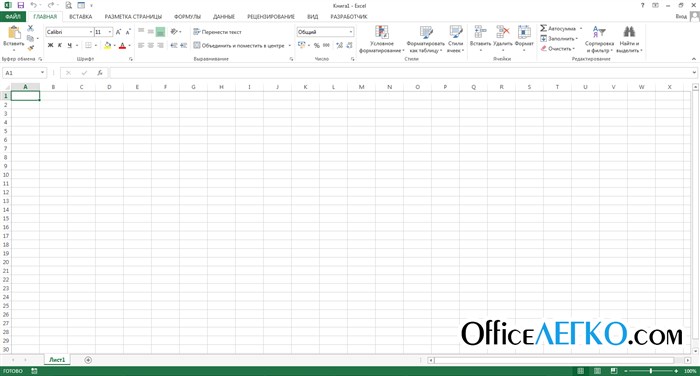Open Сортировка и фильтр tool
Viewport: 700px width, 376px height.
tap(599, 39)
